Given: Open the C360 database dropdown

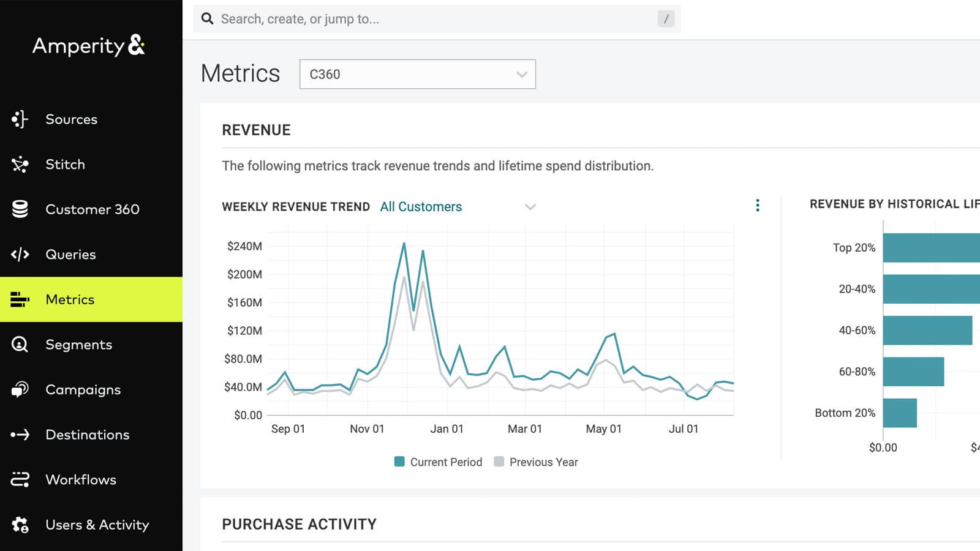Looking at the screenshot, I should (x=417, y=74).
